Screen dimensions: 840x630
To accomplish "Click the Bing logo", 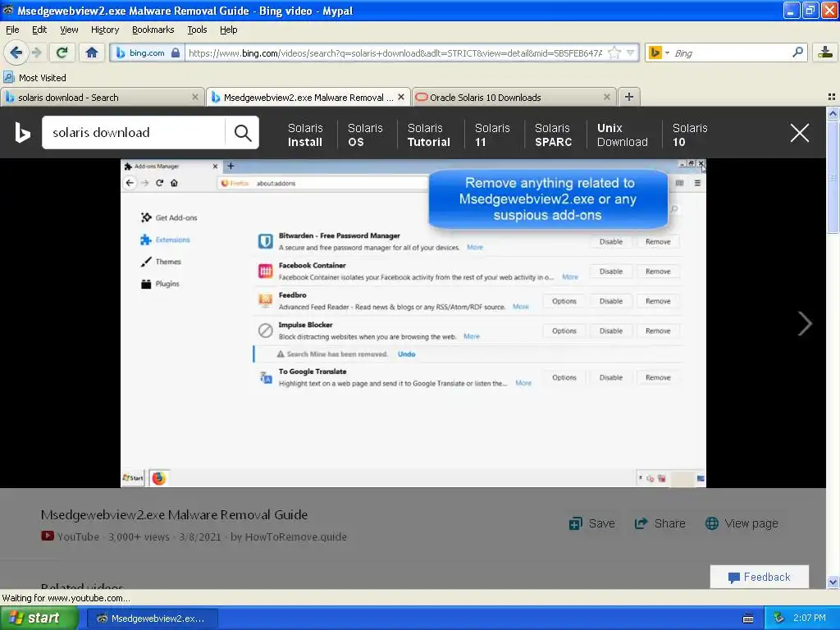I will coord(22,133).
